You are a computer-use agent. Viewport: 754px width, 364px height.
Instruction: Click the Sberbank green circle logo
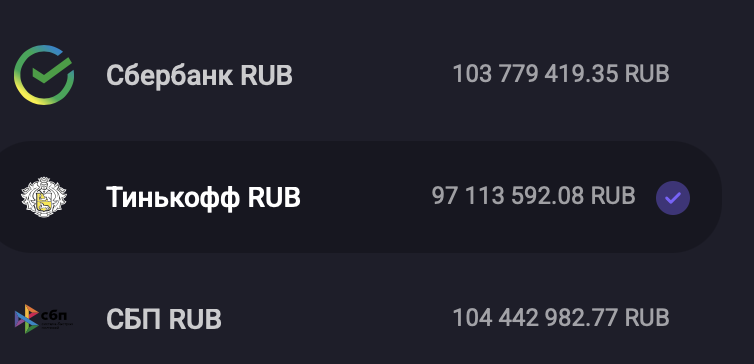44,75
